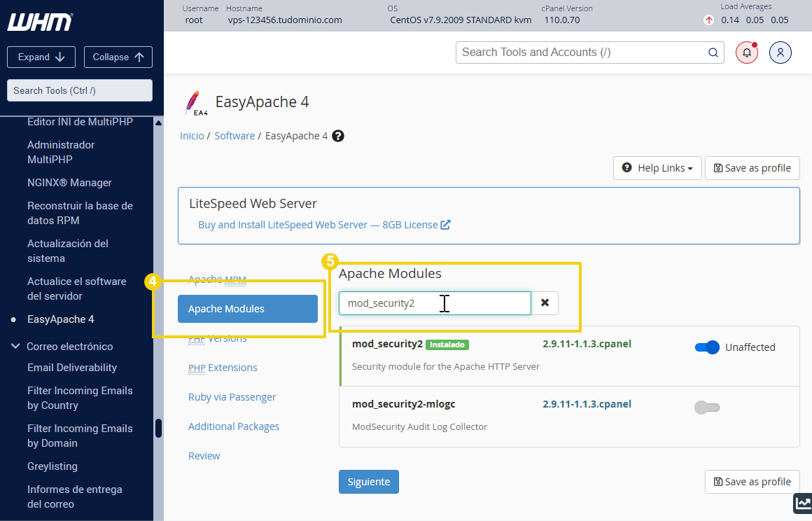Focus the sidebar Search Tools field
Image resolution: width=812 pixels, height=521 pixels.
coord(80,90)
